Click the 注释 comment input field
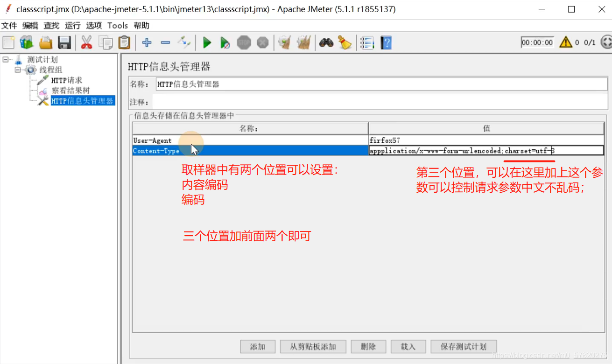The image size is (612, 364). point(380,102)
